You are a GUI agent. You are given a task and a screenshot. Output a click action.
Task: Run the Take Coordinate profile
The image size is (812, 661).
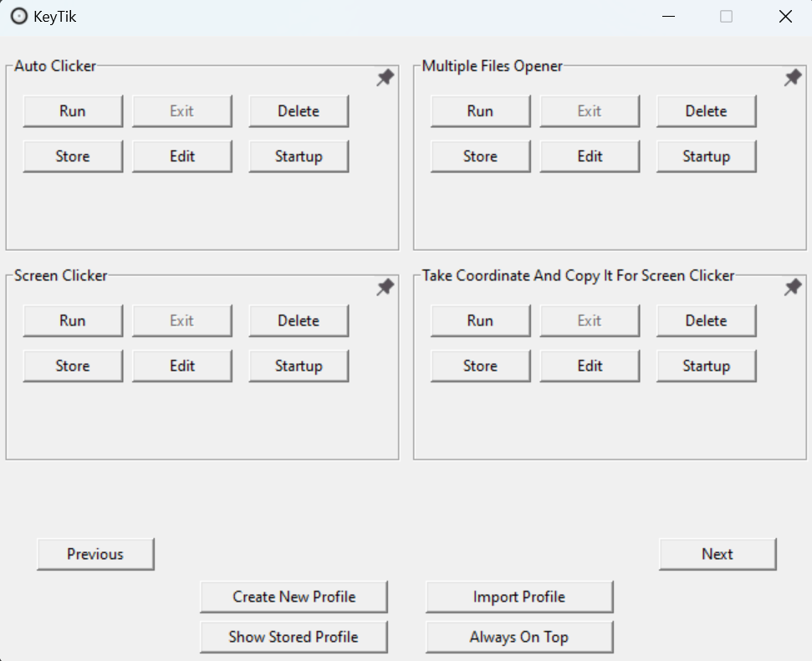[x=481, y=320]
